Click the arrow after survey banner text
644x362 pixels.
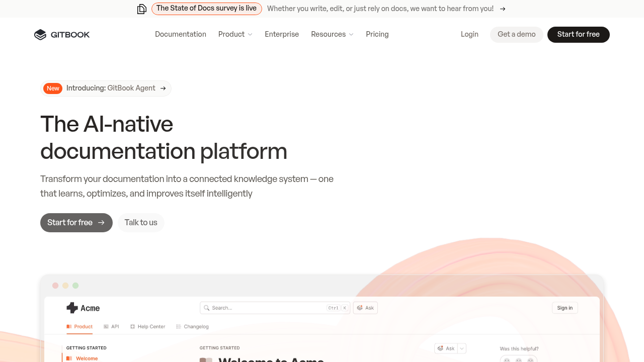(503, 9)
